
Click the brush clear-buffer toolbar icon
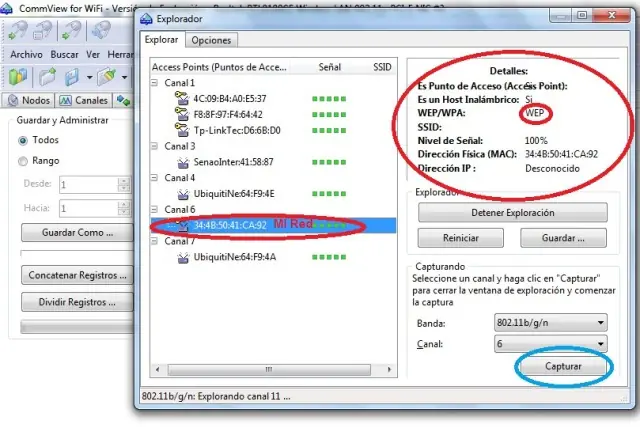click(x=107, y=77)
